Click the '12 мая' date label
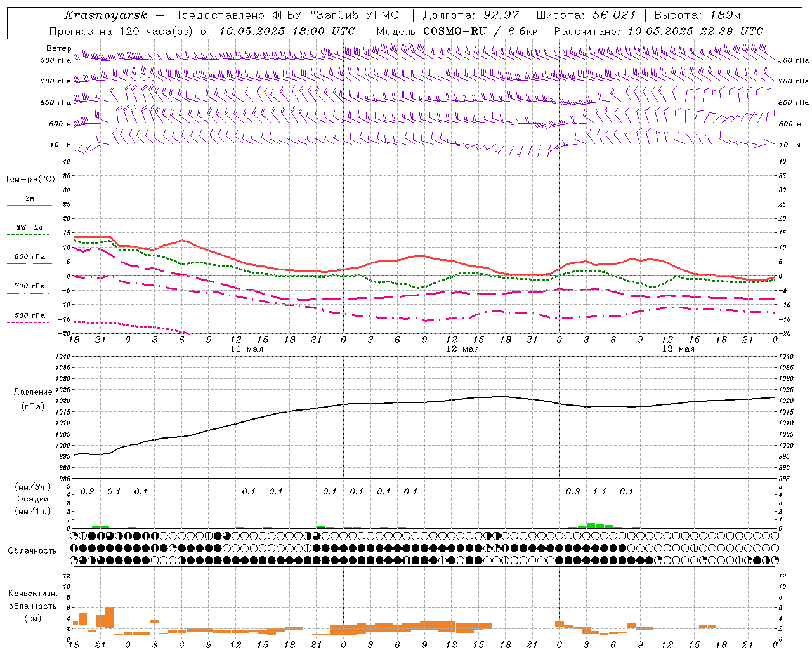The width and height of the screenshot is (812, 650). pyautogui.click(x=462, y=349)
